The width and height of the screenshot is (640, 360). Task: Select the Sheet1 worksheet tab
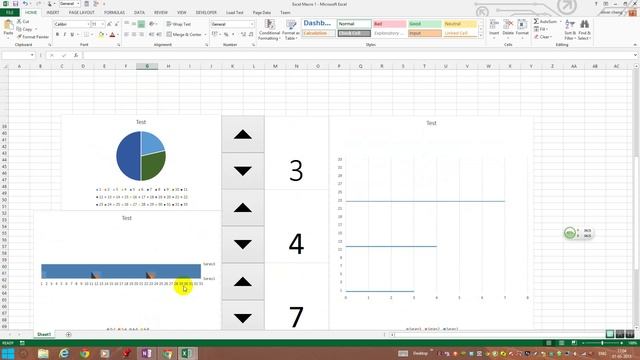(x=44, y=334)
